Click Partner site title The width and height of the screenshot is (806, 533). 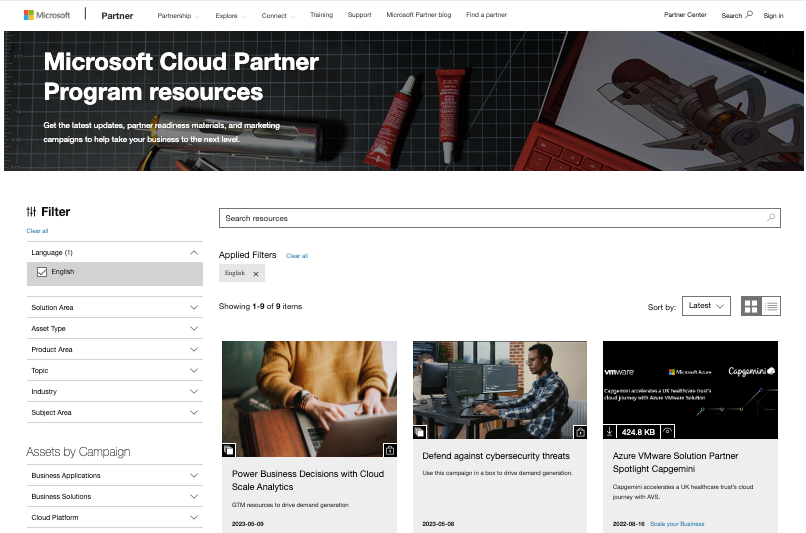click(x=117, y=16)
